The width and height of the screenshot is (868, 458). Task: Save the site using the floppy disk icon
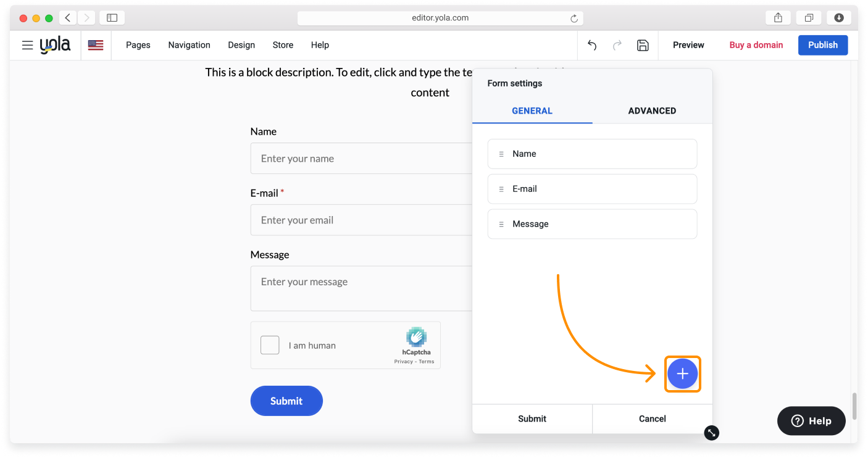(643, 45)
